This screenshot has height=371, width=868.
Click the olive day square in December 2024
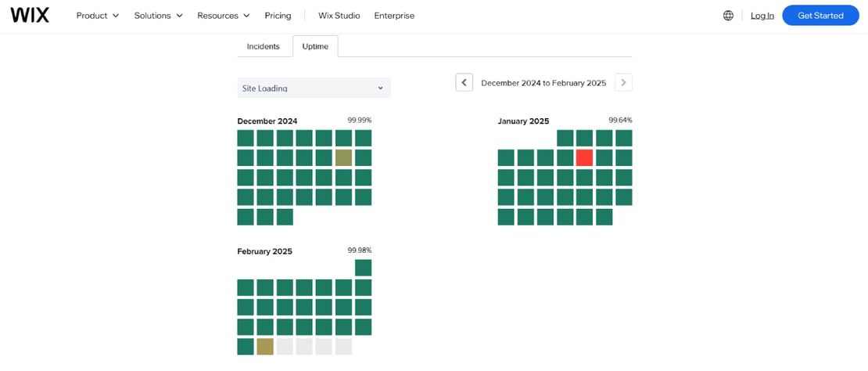click(x=343, y=157)
